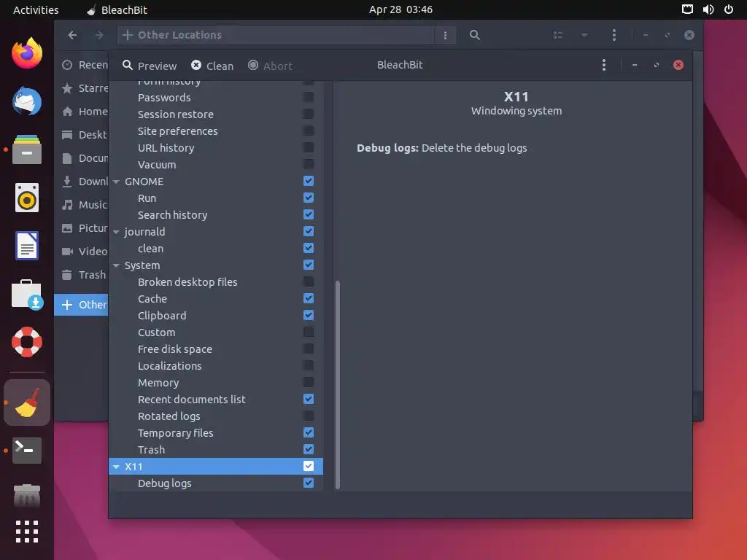Check the Rotated logs checkbox
The height and width of the screenshot is (560, 747).
(309, 416)
